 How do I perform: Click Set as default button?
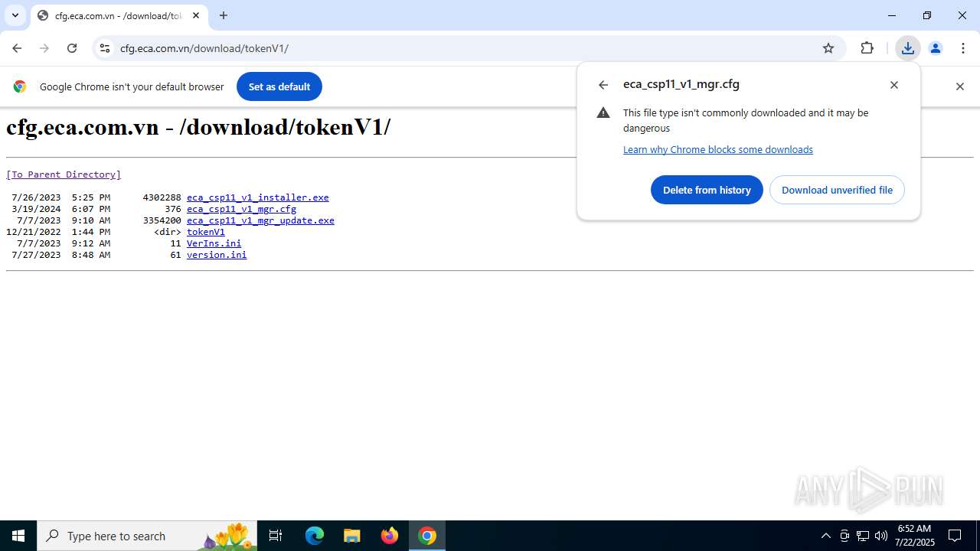pyautogui.click(x=279, y=86)
